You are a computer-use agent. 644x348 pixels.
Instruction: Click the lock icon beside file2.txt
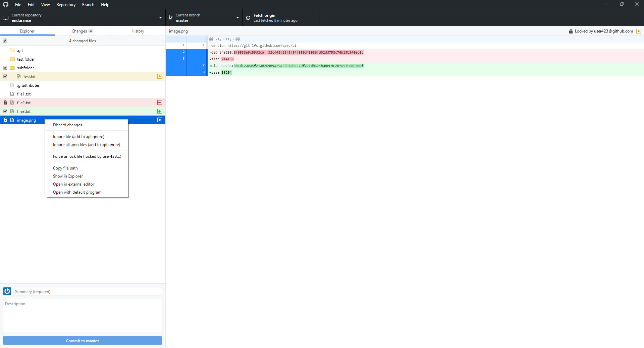pyautogui.click(x=5, y=102)
